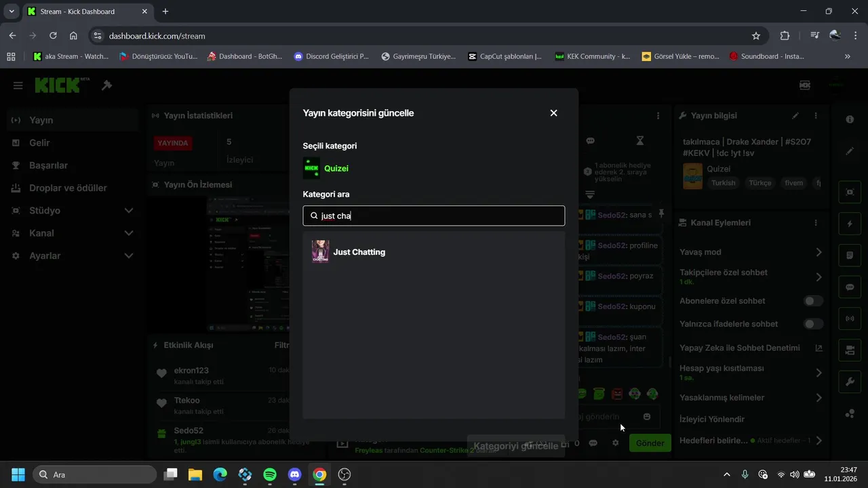Click the Turkish tag

pos(724,183)
